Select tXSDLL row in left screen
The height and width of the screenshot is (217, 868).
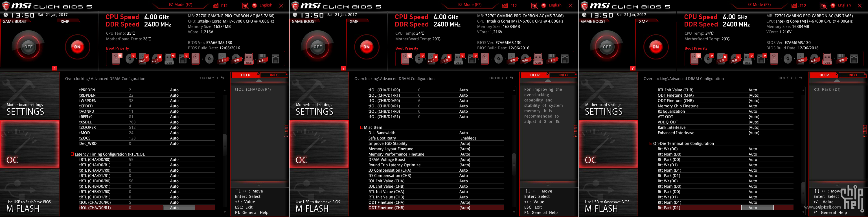click(x=147, y=122)
